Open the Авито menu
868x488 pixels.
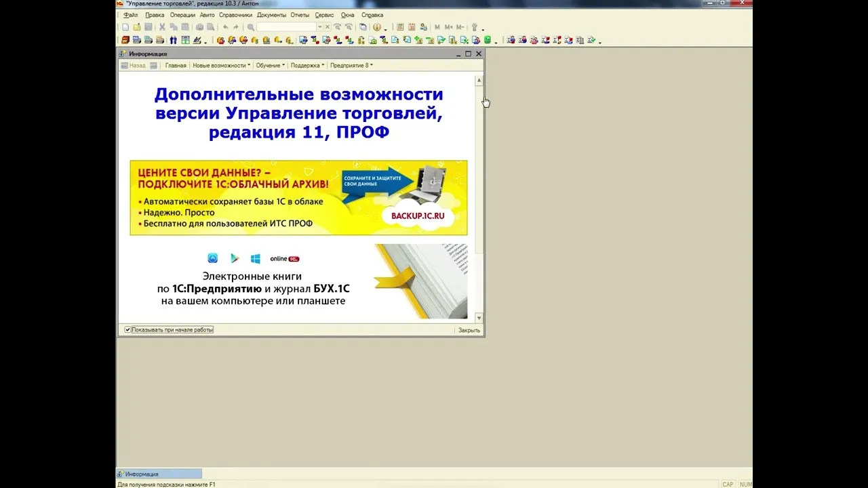point(208,15)
